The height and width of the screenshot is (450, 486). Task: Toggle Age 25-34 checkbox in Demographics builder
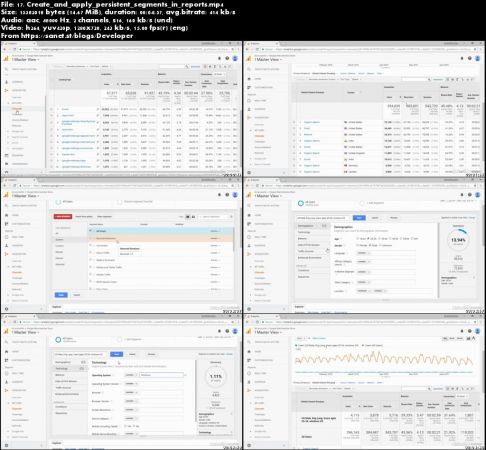[368, 239]
